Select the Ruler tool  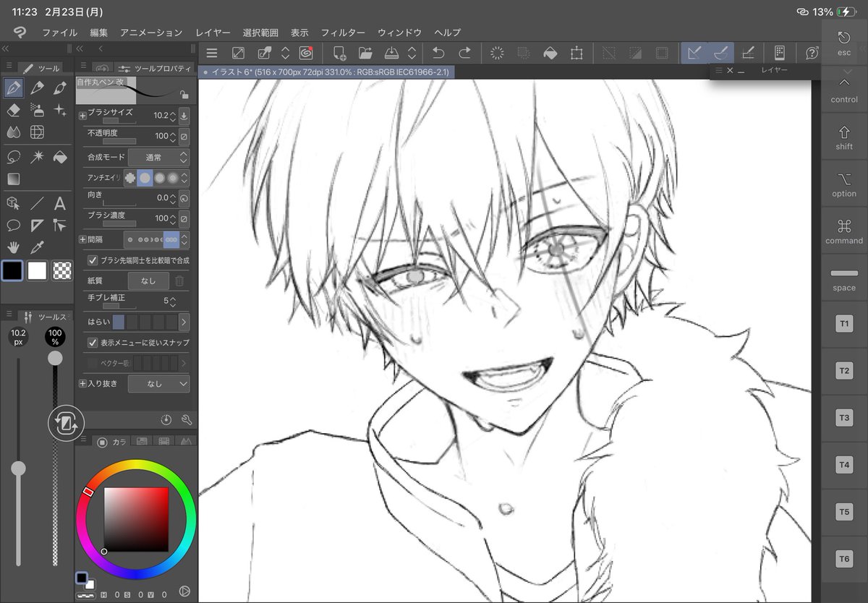pyautogui.click(x=37, y=226)
